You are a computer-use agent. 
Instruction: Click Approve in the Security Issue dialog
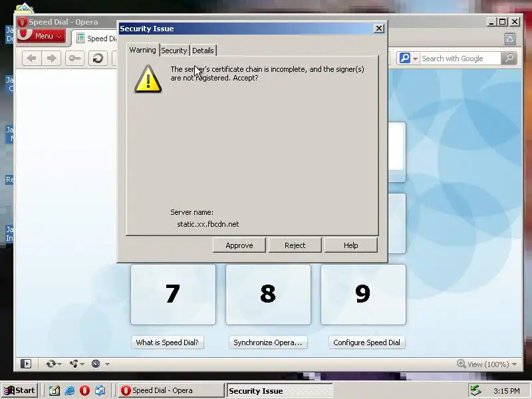(x=239, y=245)
